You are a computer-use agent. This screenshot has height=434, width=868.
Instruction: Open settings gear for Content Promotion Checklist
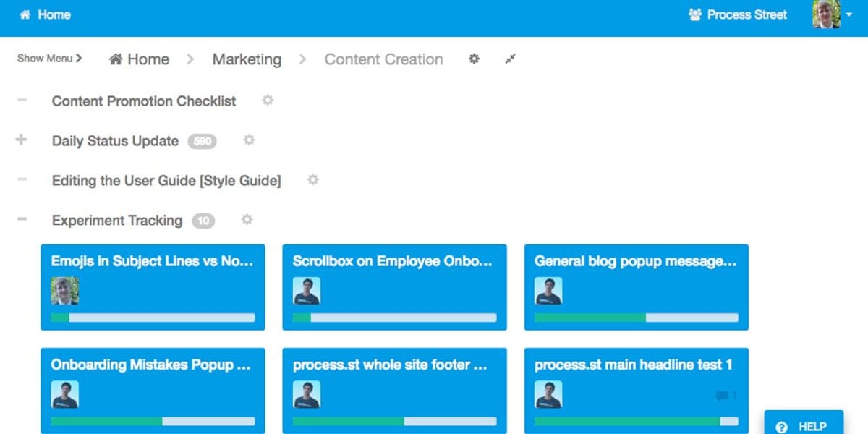coord(268,101)
